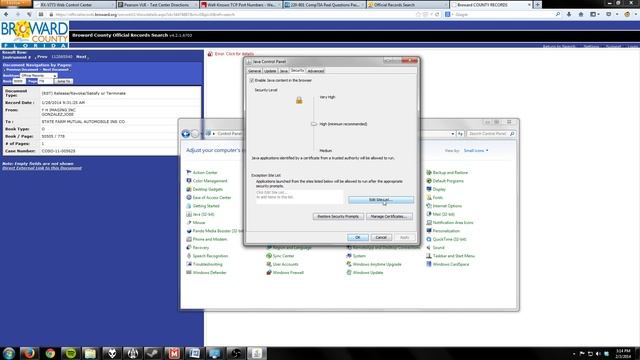Click Control Panel window back arrow
Viewport: 640px width, 360px height.
186,133
